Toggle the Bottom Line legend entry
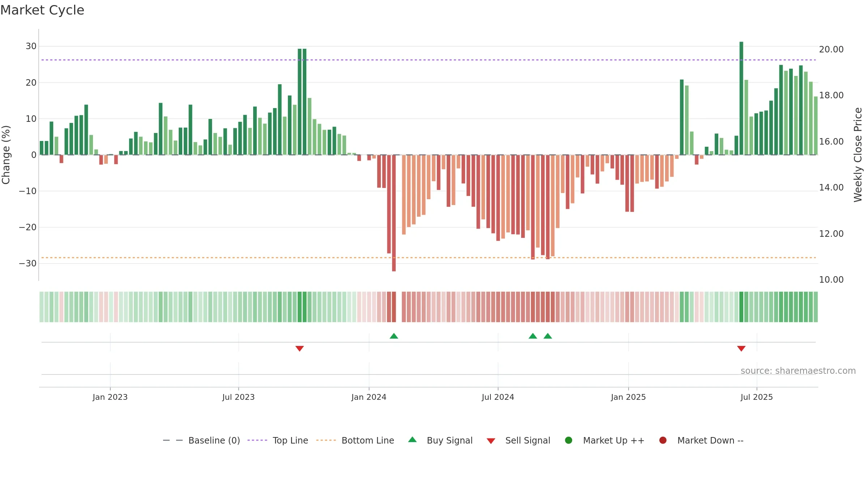The width and height of the screenshot is (868, 488). (x=355, y=440)
